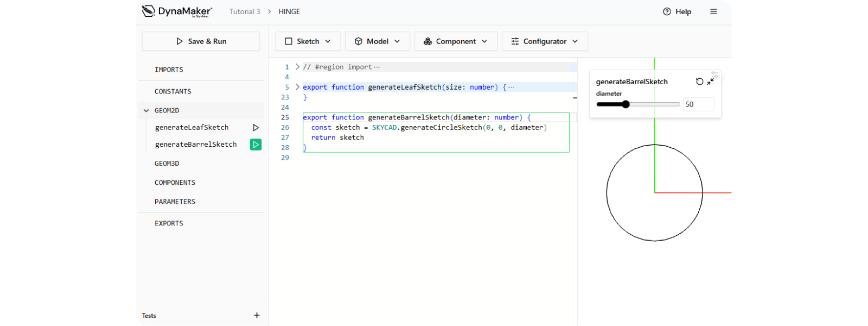Navigate to Tutorial 3 breadcrumb
Viewport: 868px width, 326px height.
point(245,11)
